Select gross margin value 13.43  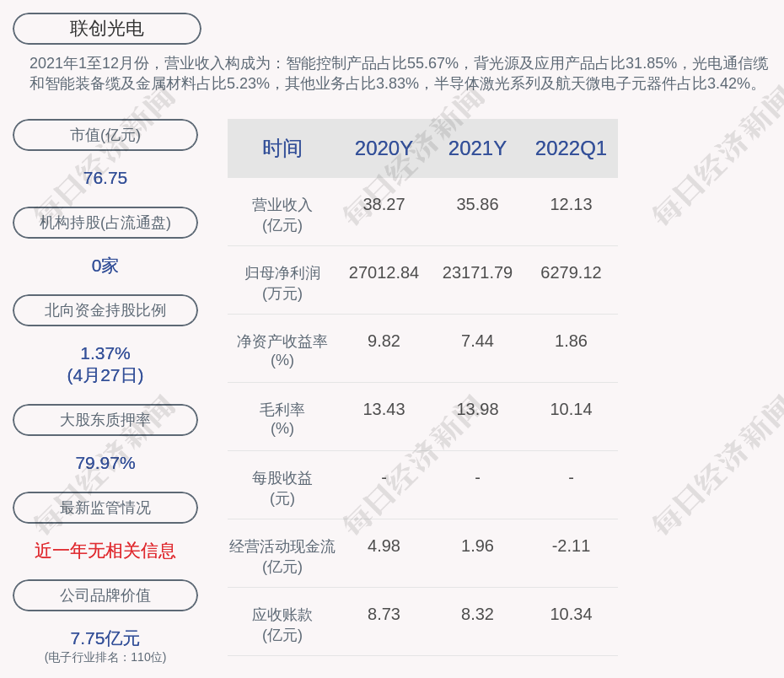tap(384, 409)
